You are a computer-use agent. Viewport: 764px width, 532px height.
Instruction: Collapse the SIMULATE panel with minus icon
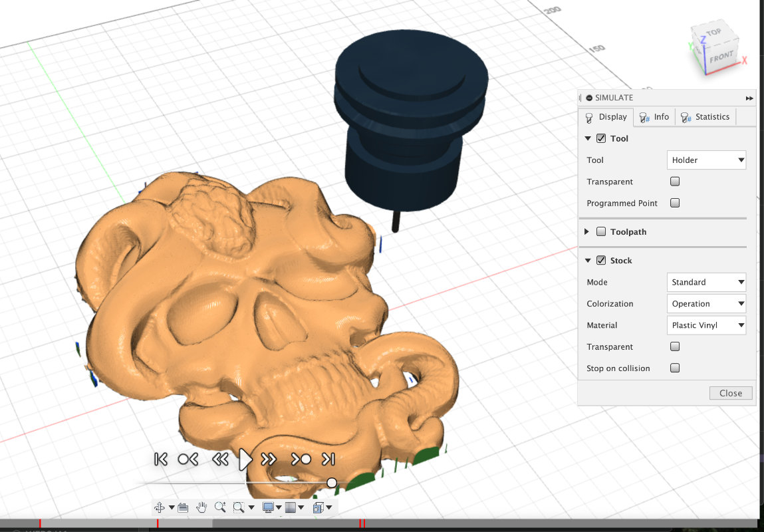[x=589, y=98]
